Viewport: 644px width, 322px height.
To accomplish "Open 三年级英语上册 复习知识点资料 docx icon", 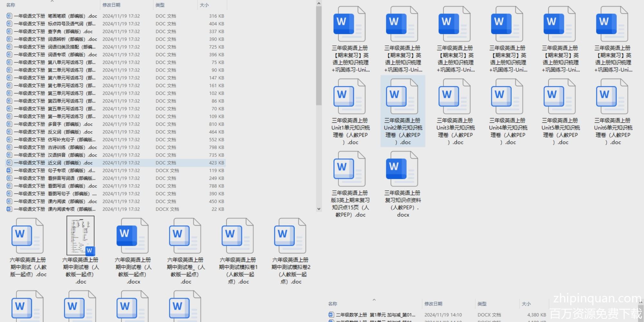I will click(402, 169).
